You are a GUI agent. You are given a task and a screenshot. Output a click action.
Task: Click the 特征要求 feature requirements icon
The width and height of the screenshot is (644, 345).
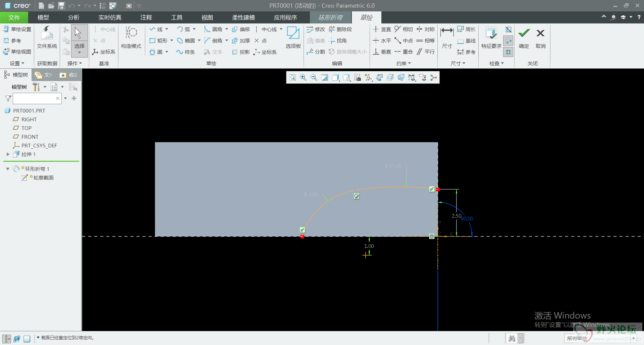[x=491, y=38]
